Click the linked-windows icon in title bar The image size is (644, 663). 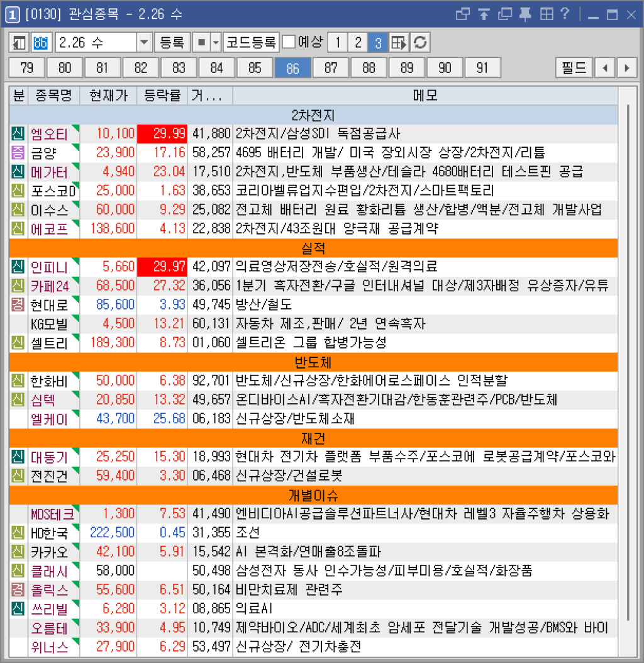pyautogui.click(x=463, y=14)
